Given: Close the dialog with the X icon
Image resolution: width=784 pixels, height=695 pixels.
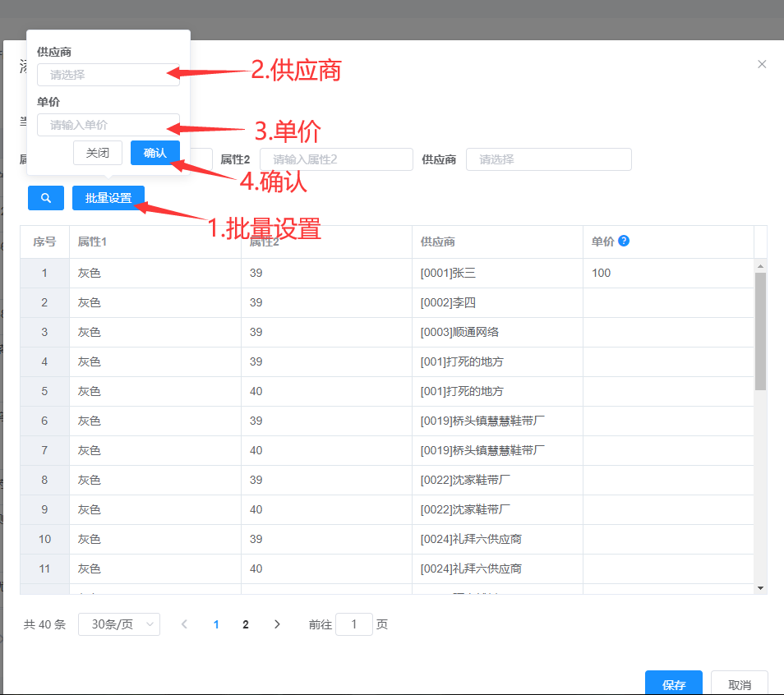Looking at the screenshot, I should 762,64.
